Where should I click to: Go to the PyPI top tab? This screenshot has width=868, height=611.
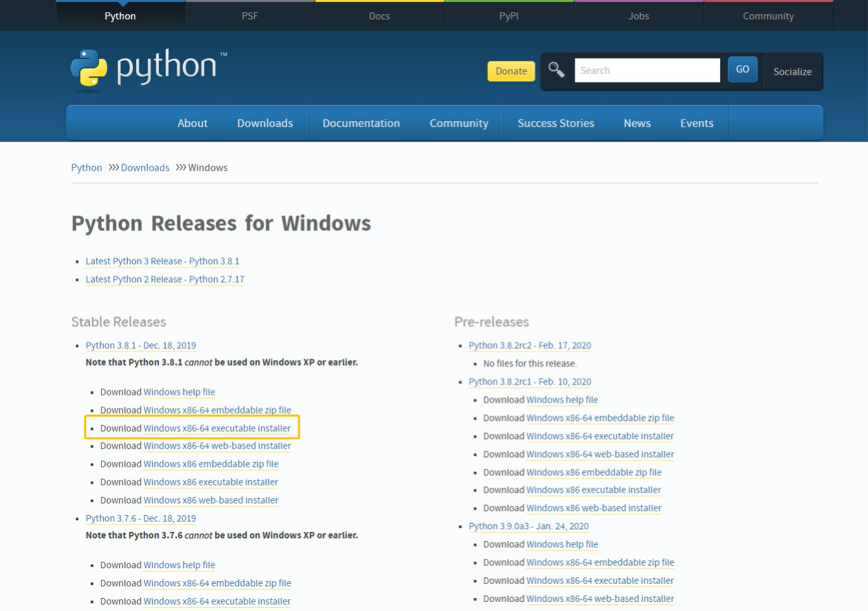click(x=509, y=16)
